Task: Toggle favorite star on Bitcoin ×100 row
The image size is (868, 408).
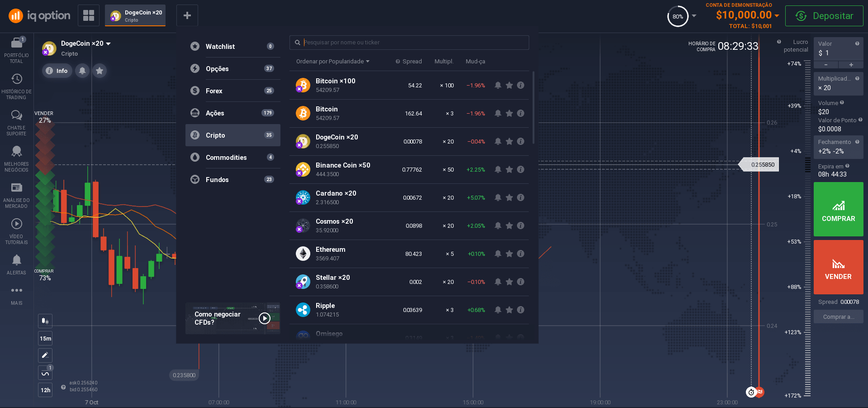Action: 509,85
